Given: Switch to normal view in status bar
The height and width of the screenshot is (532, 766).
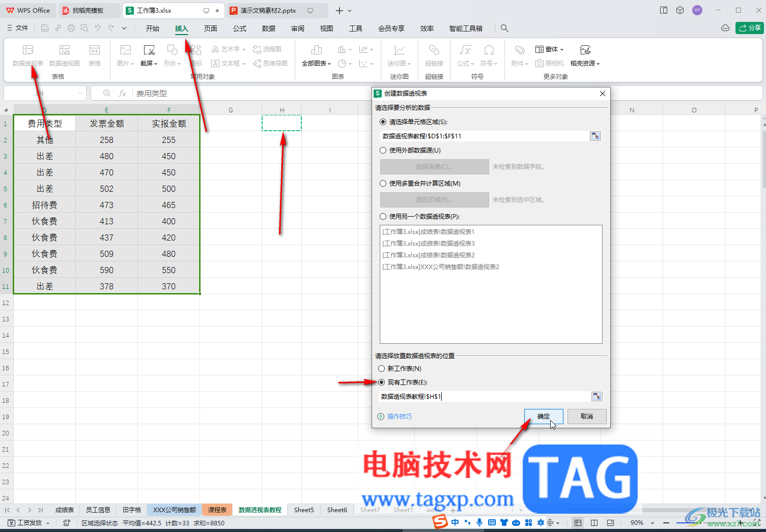Looking at the screenshot, I should (578, 523).
